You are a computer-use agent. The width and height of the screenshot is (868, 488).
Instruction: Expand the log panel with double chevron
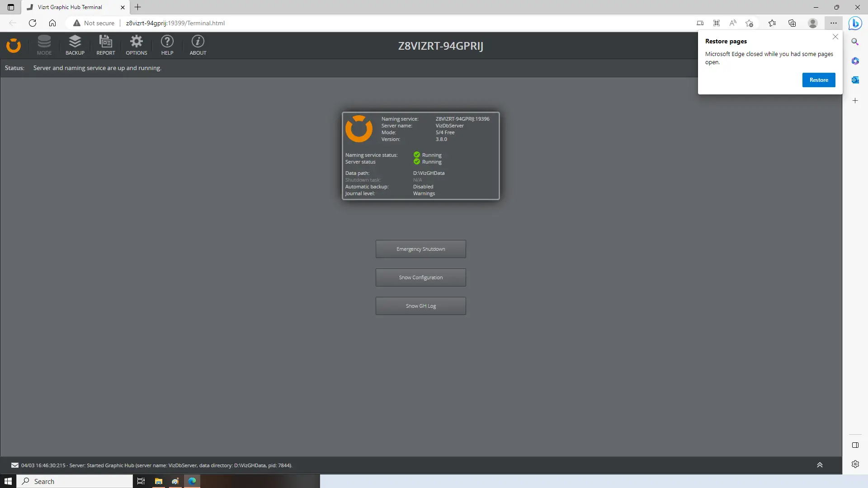(820, 465)
